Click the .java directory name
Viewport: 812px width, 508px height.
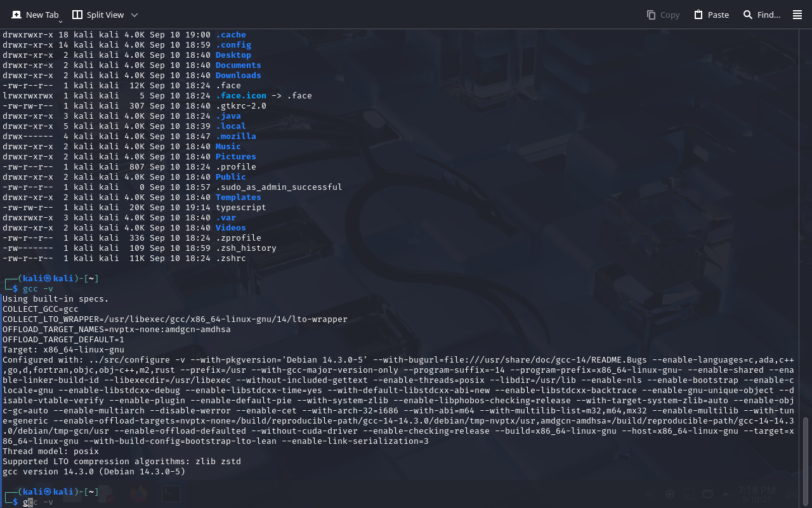tap(228, 116)
